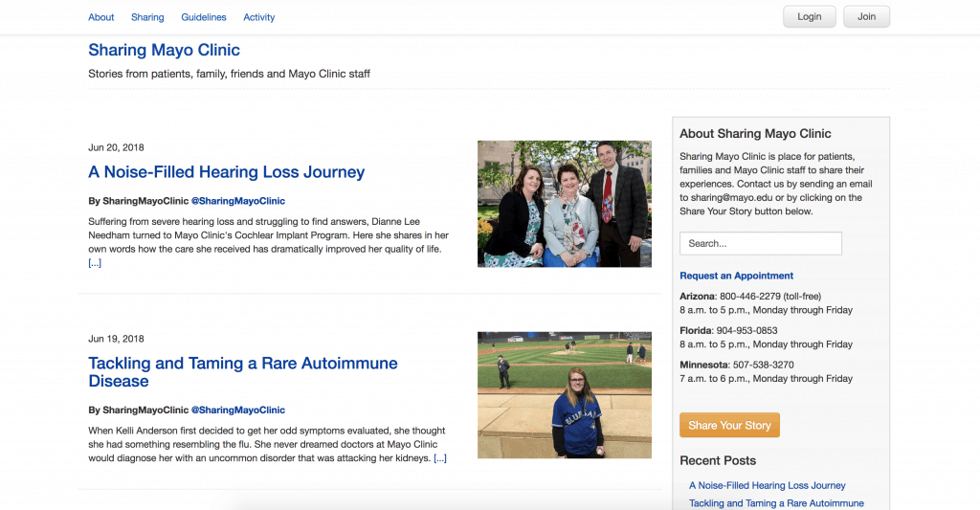Click the three-people photo thumbnail
980x510 pixels.
click(564, 204)
